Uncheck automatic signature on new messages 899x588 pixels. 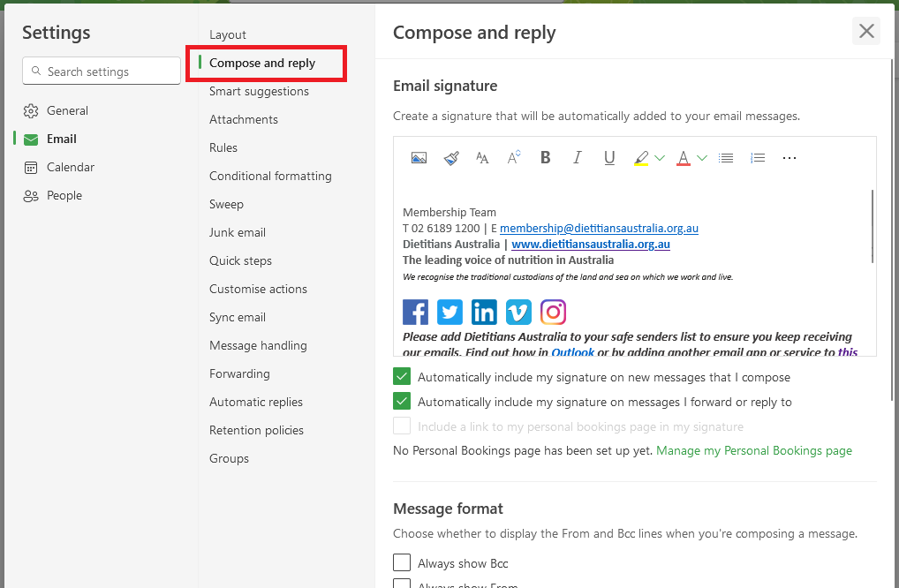click(402, 377)
